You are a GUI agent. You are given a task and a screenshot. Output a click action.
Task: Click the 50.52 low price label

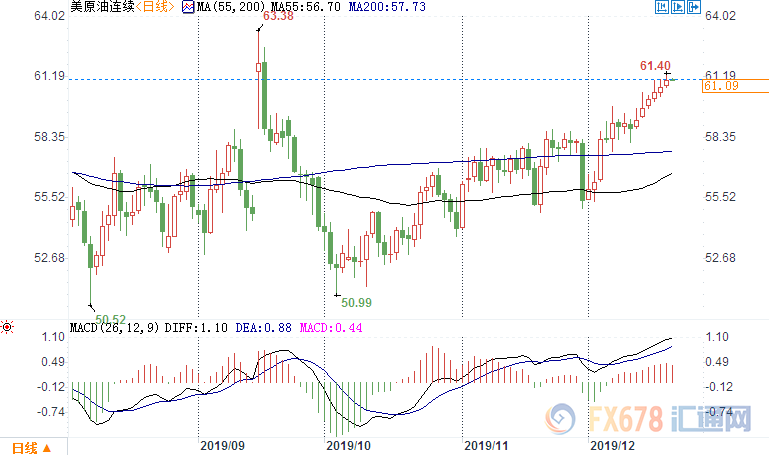[x=110, y=319]
